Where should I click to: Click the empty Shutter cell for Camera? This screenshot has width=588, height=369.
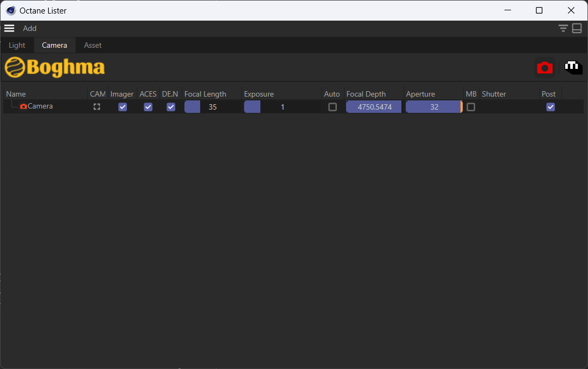tap(509, 107)
